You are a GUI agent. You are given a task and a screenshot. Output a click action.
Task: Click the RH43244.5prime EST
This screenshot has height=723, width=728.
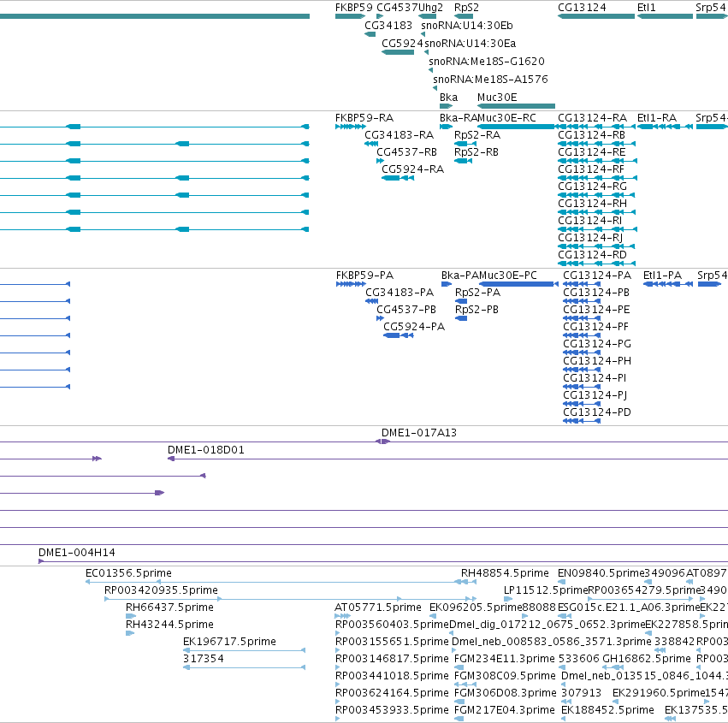tap(130, 633)
